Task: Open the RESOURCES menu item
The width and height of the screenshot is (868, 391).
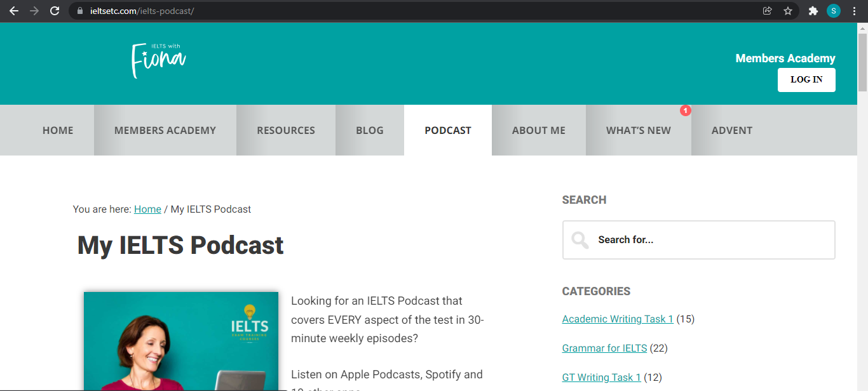Action: coord(286,130)
